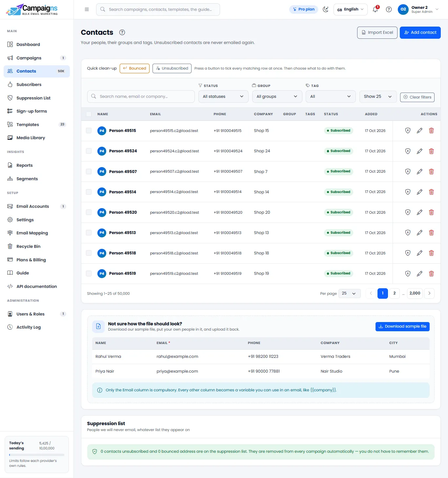Click the Bounced quick clean-up button
The height and width of the screenshot is (478, 448).
pos(134,68)
